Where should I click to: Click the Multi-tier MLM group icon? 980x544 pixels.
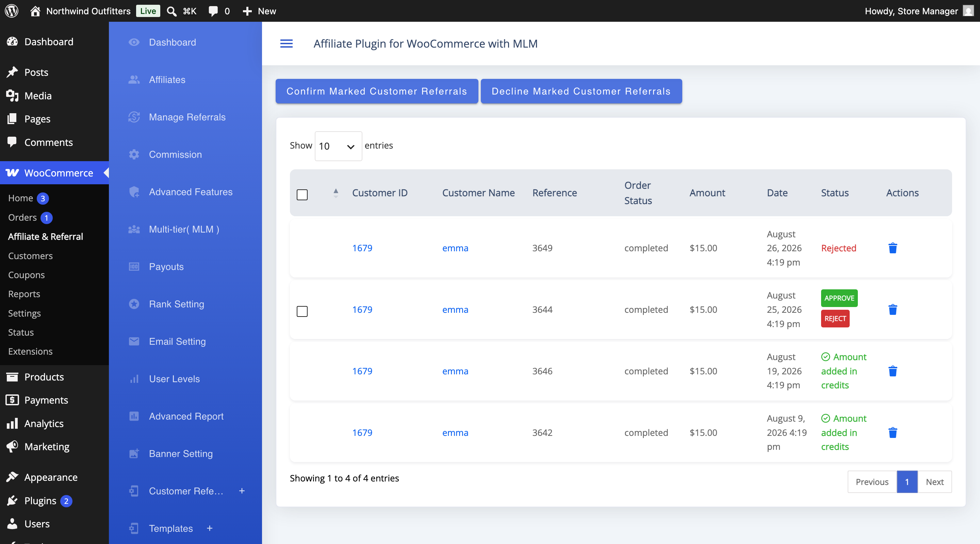[134, 229]
